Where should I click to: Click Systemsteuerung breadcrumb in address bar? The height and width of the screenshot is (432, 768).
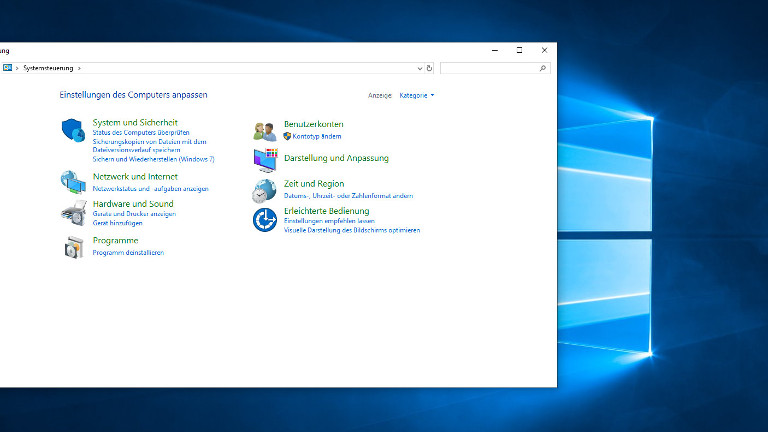(x=50, y=68)
